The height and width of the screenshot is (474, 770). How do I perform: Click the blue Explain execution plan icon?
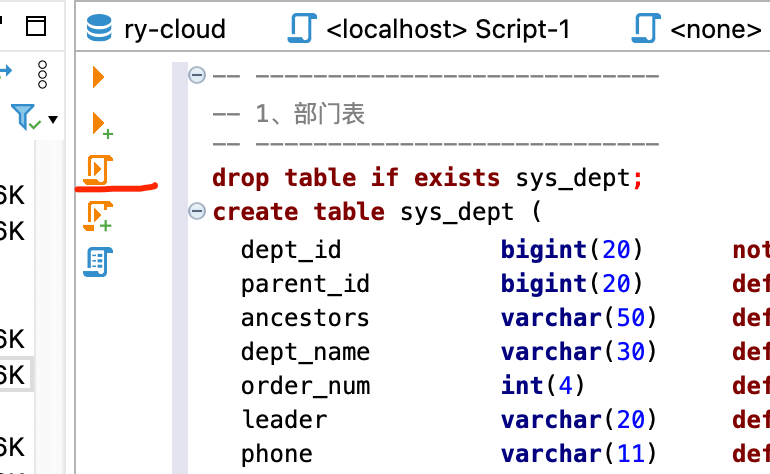tap(98, 262)
